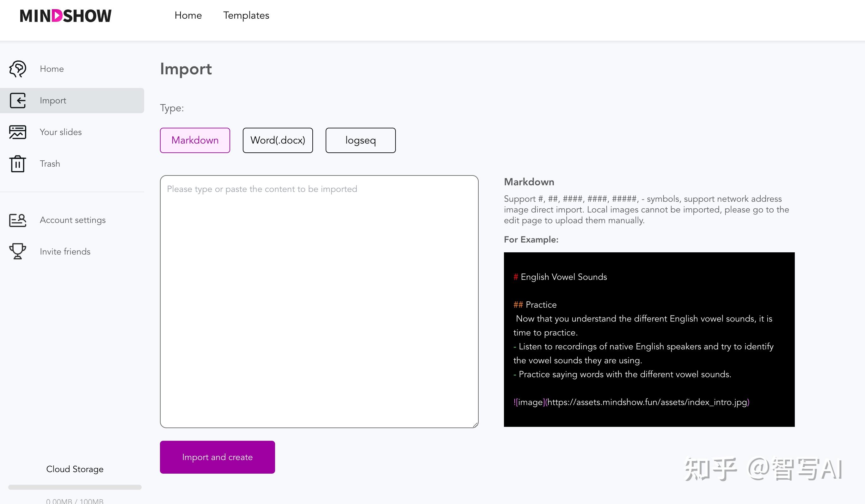
Task: Select the logseq import type
Action: click(x=360, y=140)
